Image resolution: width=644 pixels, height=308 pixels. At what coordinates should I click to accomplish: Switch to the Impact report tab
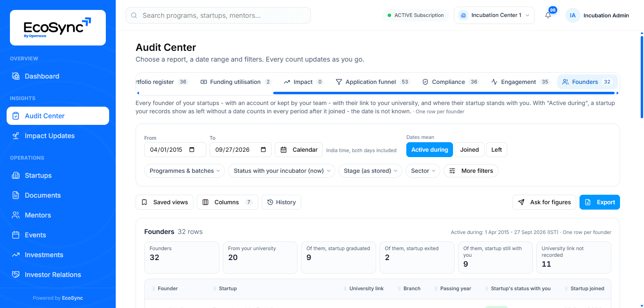tap(303, 82)
